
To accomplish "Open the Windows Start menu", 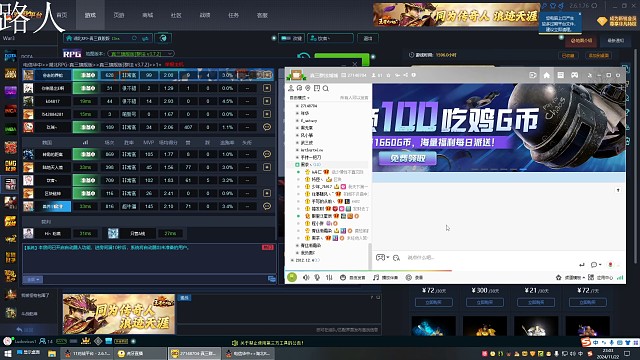I will [x=8, y=353].
